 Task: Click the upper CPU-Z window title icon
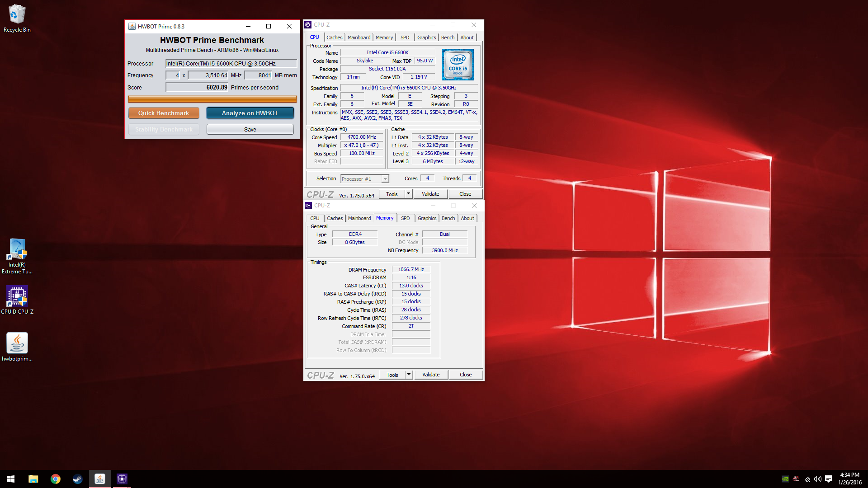pos(308,25)
